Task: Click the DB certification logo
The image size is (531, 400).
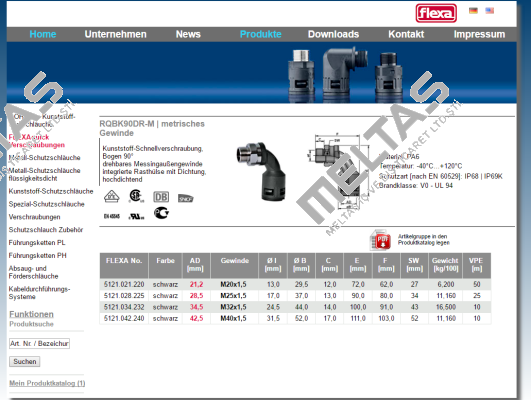Action: (x=161, y=197)
